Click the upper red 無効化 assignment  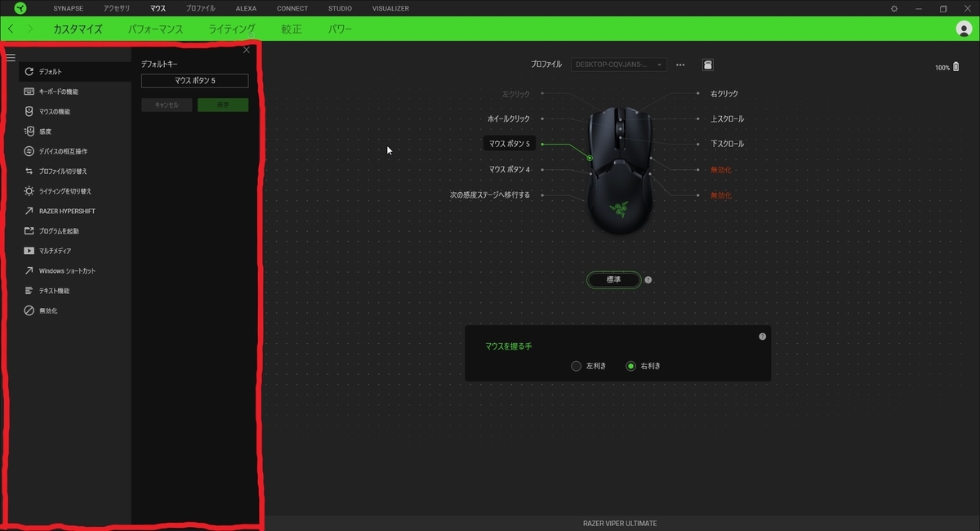click(721, 170)
